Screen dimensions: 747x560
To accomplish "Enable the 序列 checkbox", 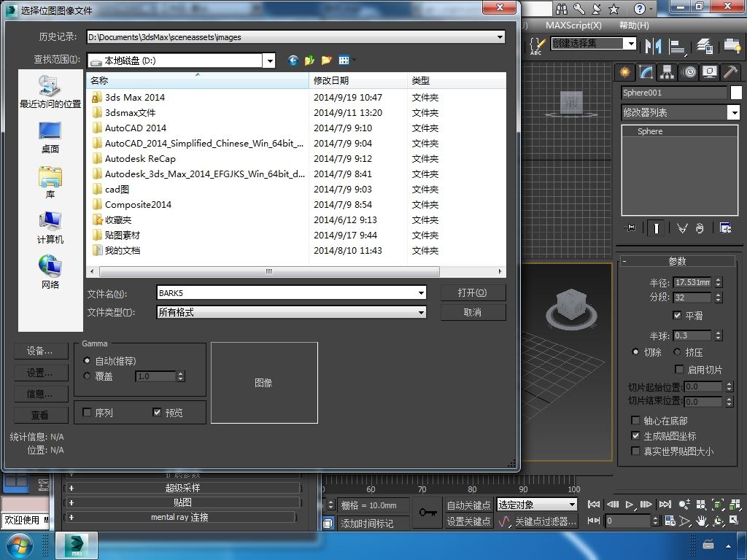I will [x=87, y=412].
